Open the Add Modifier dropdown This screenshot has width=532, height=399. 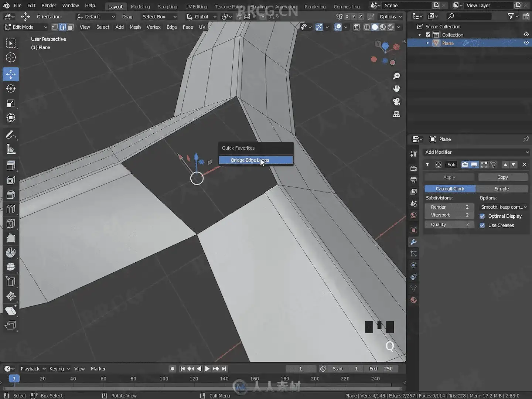pos(476,152)
